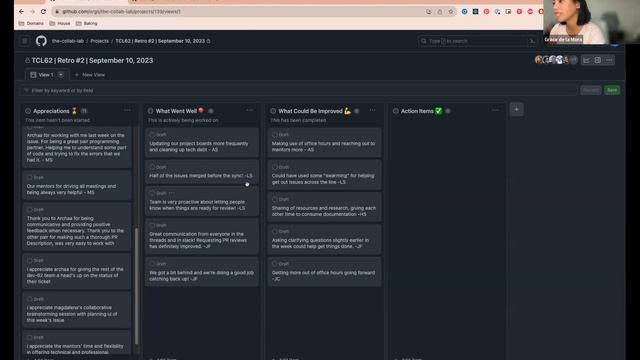The width and height of the screenshot is (640, 360).
Task: Open the What Went Well column options menu
Action: (250, 110)
